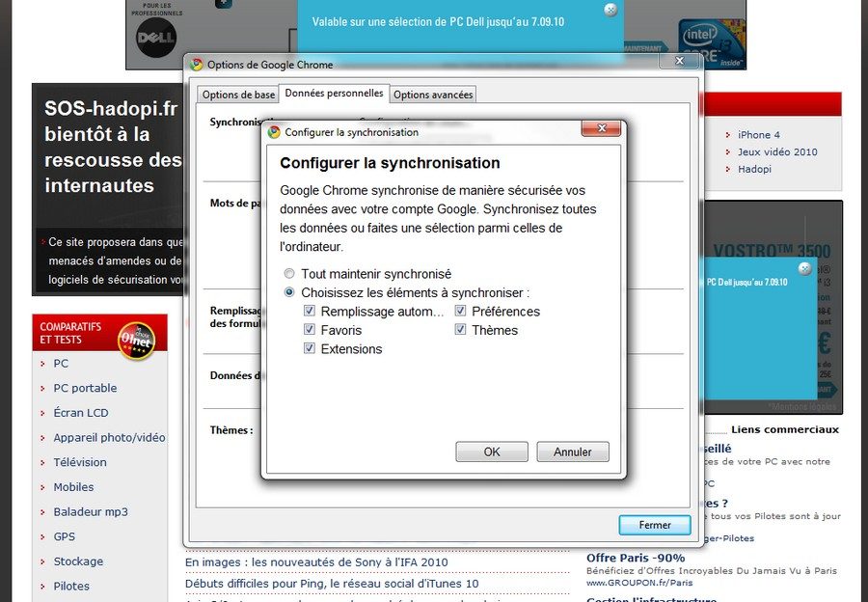
Task: Click the Annuler button
Action: (x=573, y=451)
